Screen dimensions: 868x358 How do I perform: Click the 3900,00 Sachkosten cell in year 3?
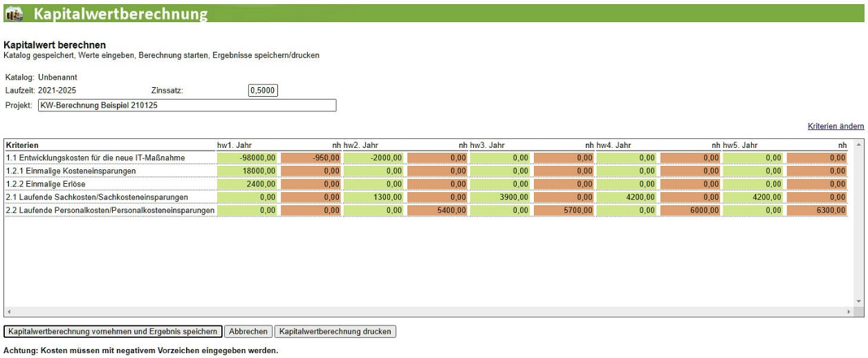click(501, 197)
